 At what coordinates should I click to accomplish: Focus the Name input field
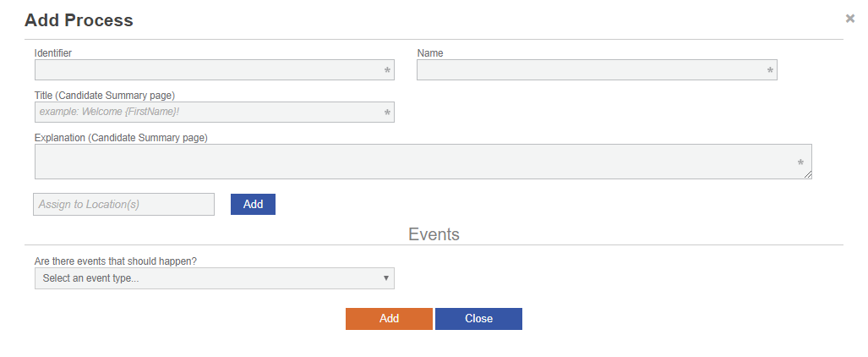coord(590,70)
